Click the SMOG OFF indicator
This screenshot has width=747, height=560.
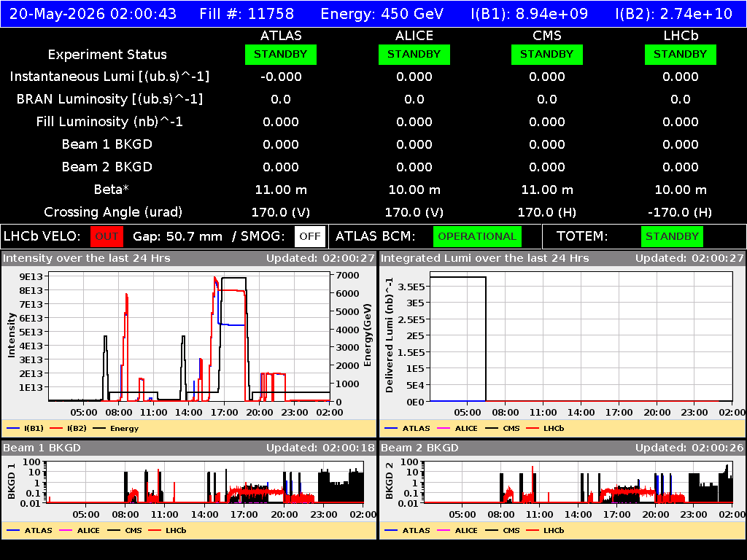309,236
